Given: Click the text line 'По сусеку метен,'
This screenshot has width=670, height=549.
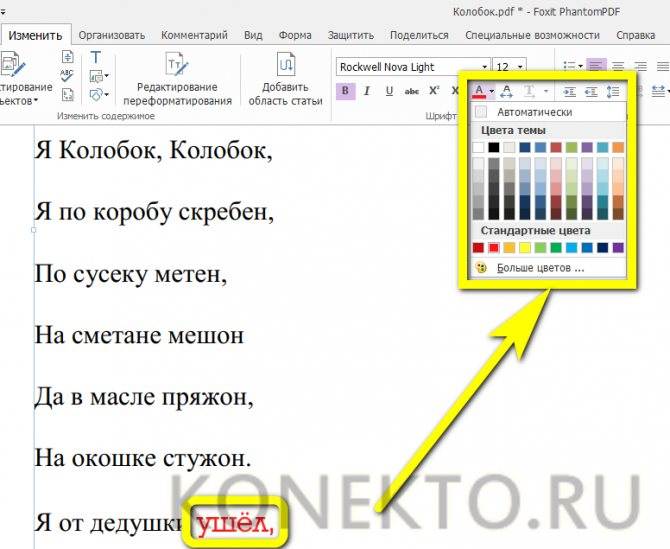Looking at the screenshot, I should point(131,274).
